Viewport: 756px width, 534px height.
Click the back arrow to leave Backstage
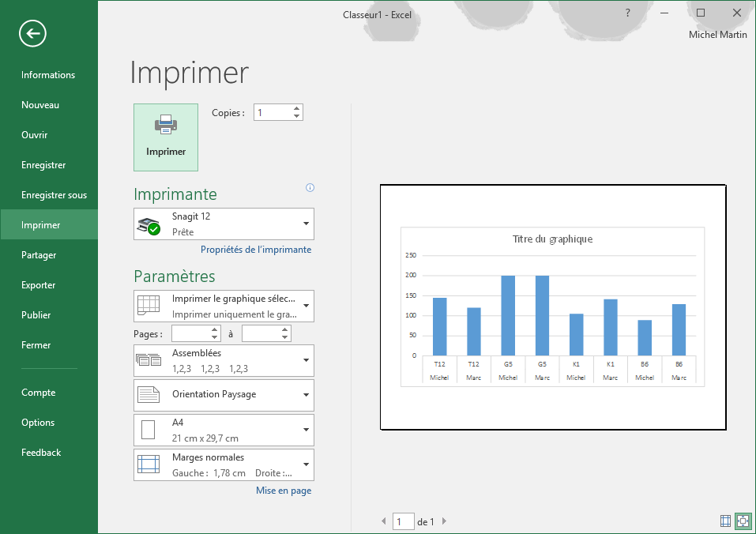33,33
